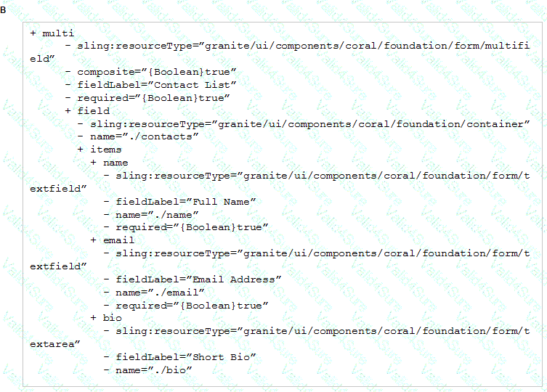
Task: Click the option letter B label
Action: pyautogui.click(x=3, y=10)
